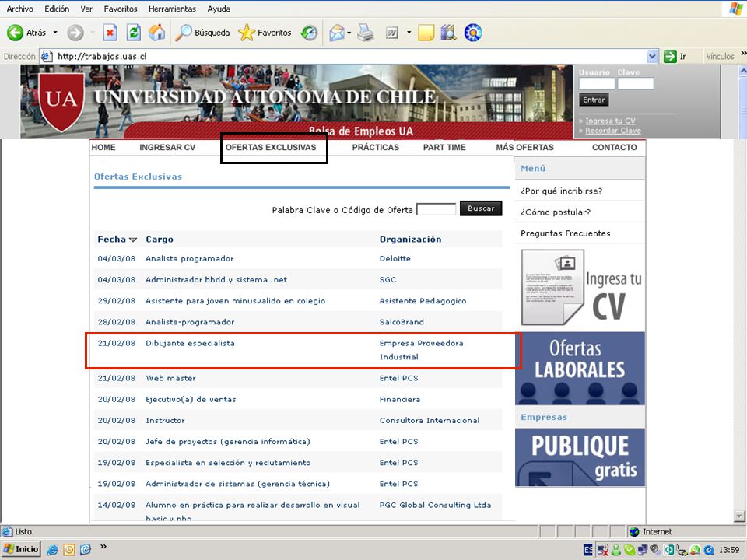This screenshot has height=560, width=747.
Task: Open the Mail button dropdown arrow
Action: pyautogui.click(x=349, y=33)
